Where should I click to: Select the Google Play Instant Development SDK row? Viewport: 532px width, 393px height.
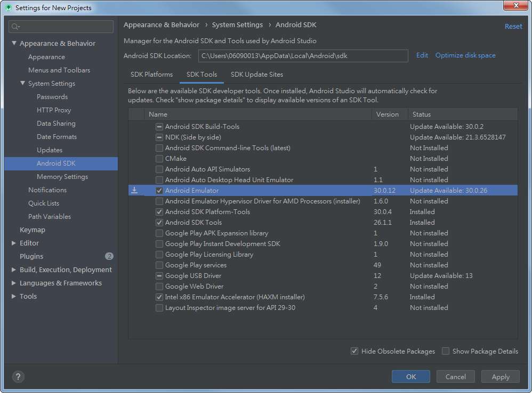(x=323, y=243)
